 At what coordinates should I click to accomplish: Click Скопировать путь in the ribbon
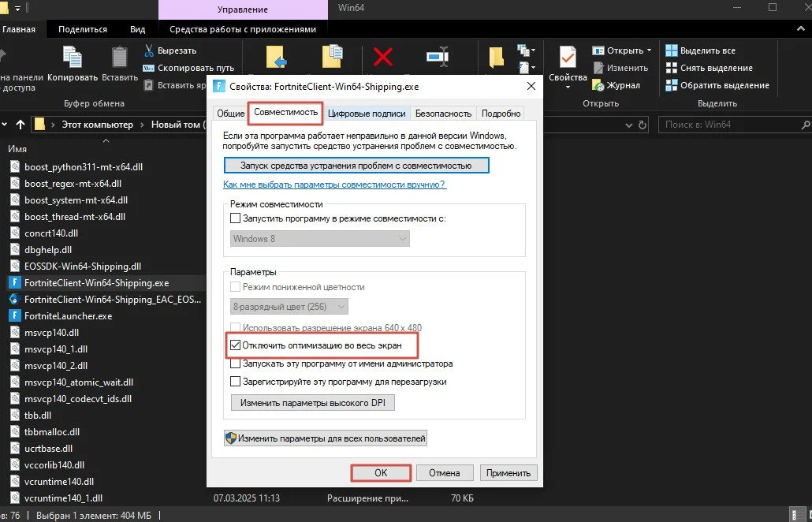click(x=188, y=68)
